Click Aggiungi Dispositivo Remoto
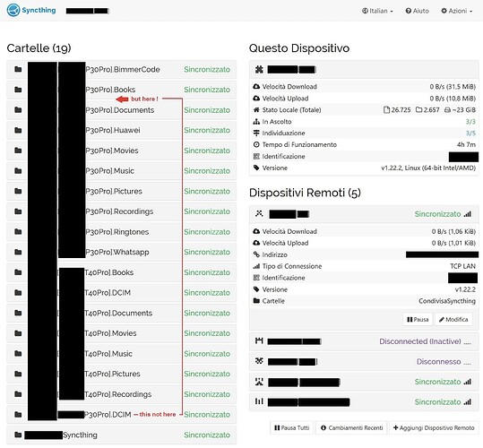The image size is (483, 448). [434, 427]
